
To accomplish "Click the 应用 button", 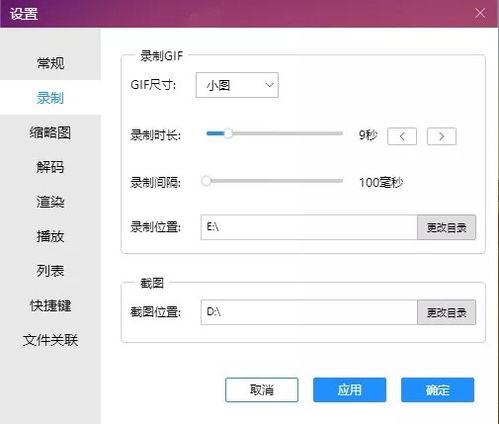I will [350, 390].
